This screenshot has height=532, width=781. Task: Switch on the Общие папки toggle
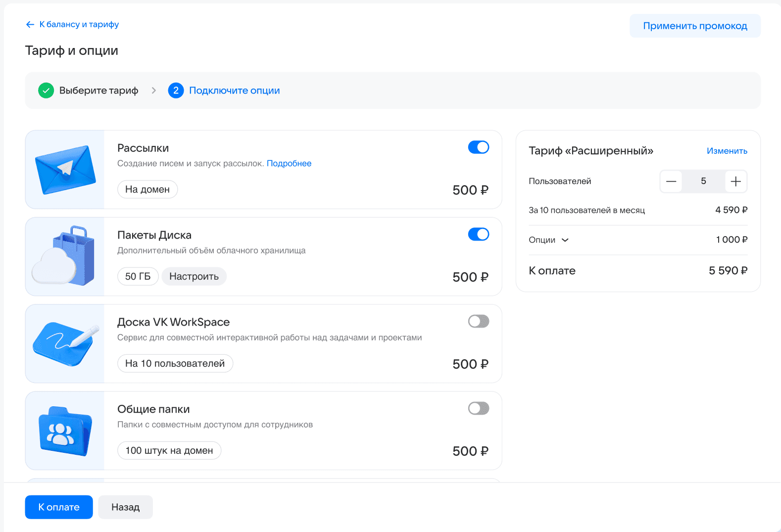479,408
